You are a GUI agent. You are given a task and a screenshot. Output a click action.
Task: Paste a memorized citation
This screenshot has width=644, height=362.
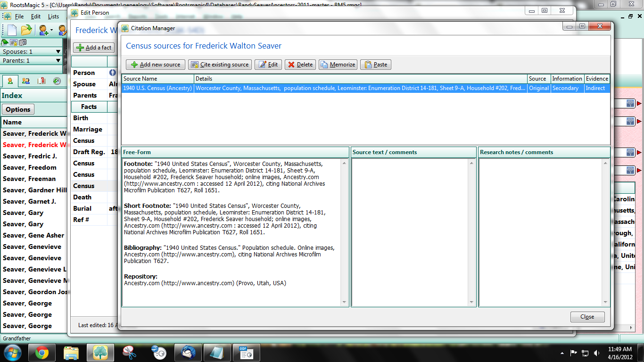(x=375, y=65)
